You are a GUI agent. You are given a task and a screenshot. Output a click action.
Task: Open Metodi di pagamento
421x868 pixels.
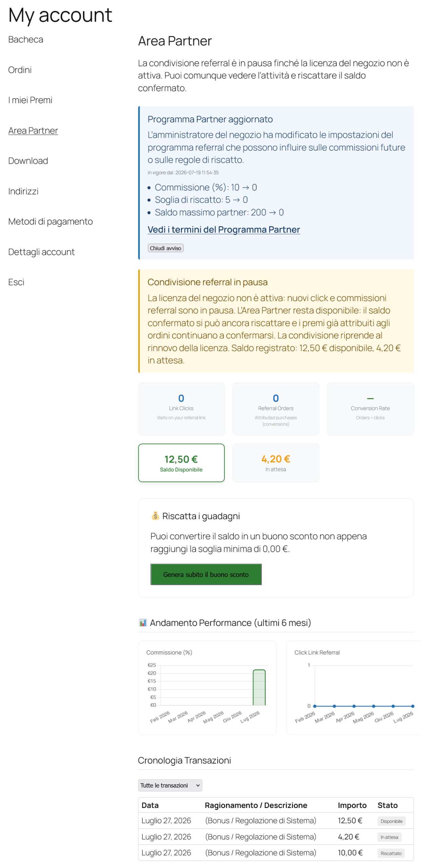pos(50,221)
